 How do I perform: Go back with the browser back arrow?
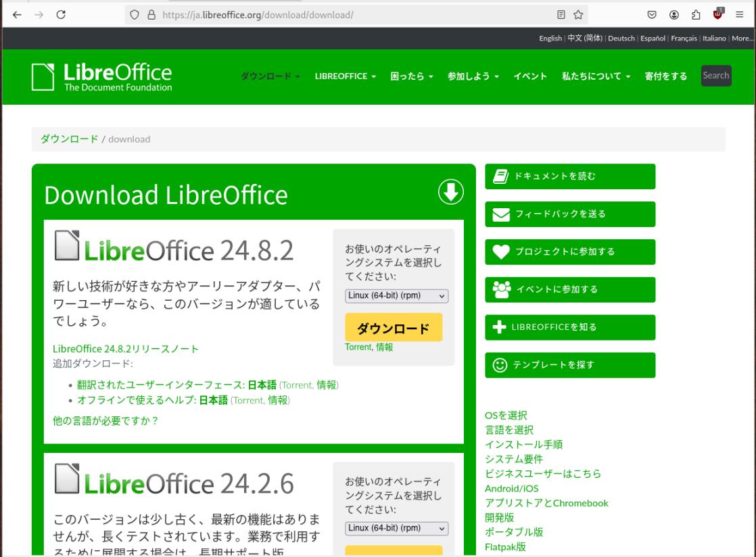click(x=17, y=15)
